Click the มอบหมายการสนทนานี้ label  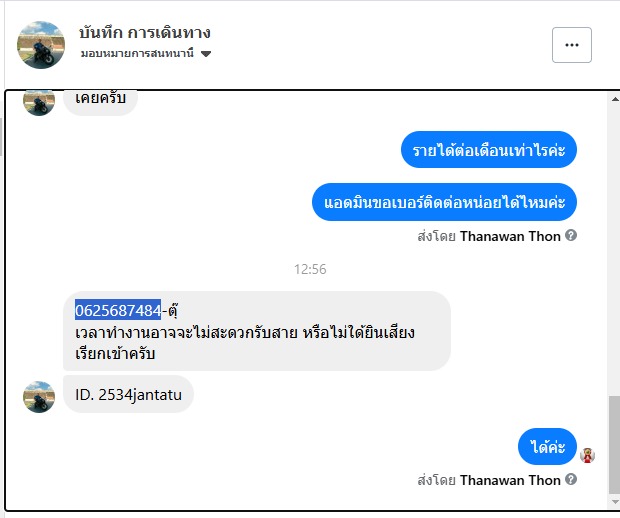[137, 53]
